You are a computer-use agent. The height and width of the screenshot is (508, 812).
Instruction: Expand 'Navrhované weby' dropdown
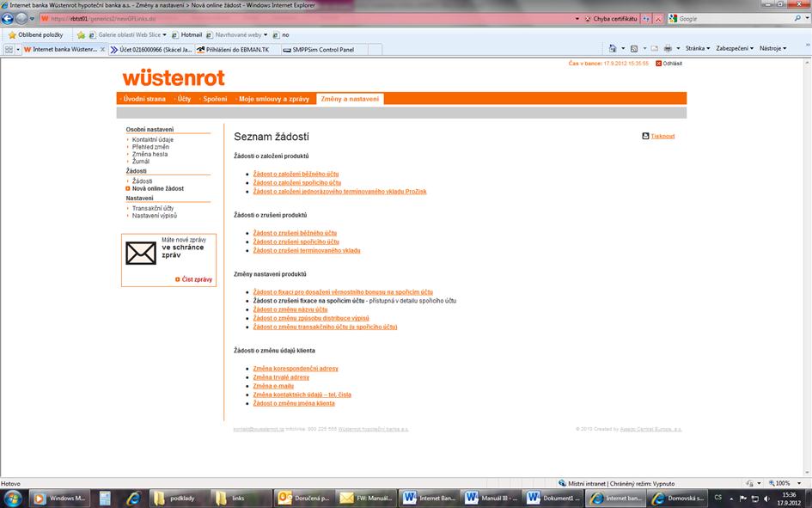click(x=266, y=34)
